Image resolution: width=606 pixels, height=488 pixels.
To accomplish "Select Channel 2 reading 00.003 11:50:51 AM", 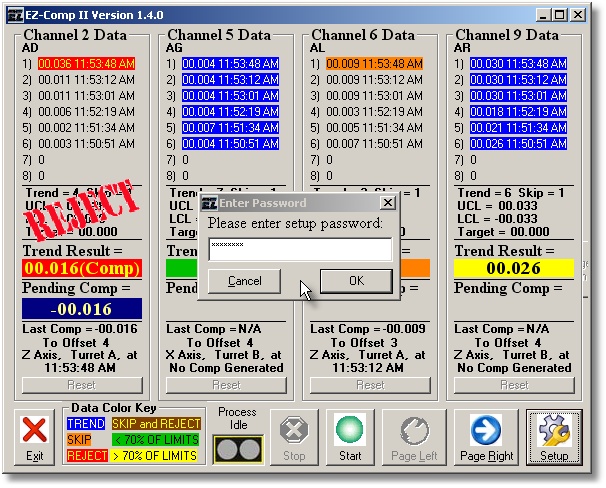I will click(x=87, y=144).
